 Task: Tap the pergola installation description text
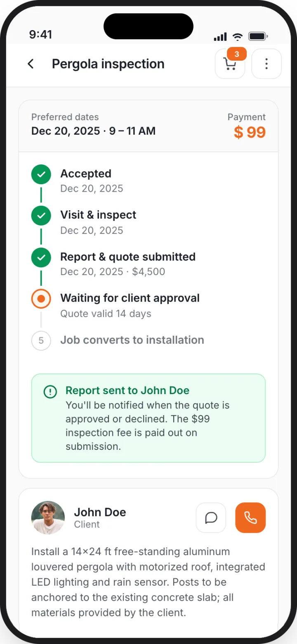[x=148, y=582]
